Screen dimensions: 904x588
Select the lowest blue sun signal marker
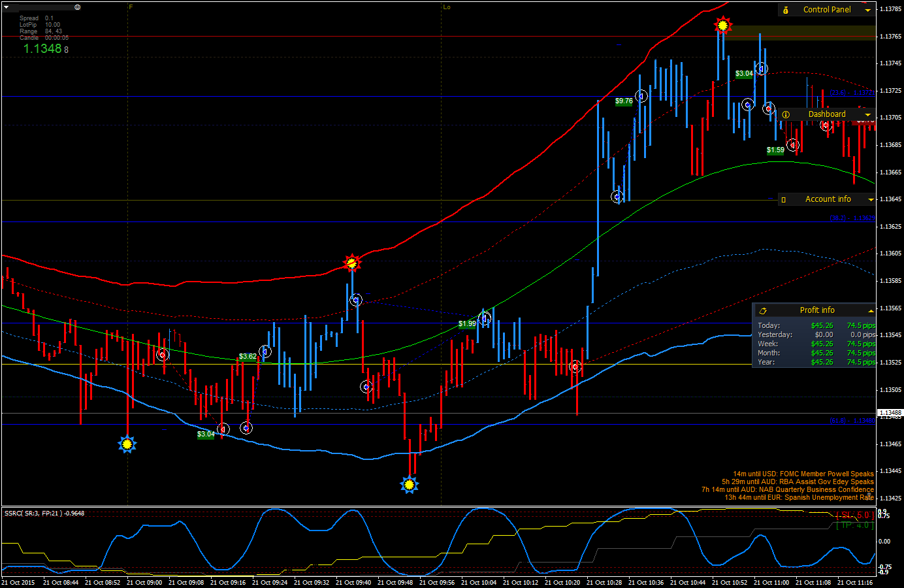pos(410,484)
